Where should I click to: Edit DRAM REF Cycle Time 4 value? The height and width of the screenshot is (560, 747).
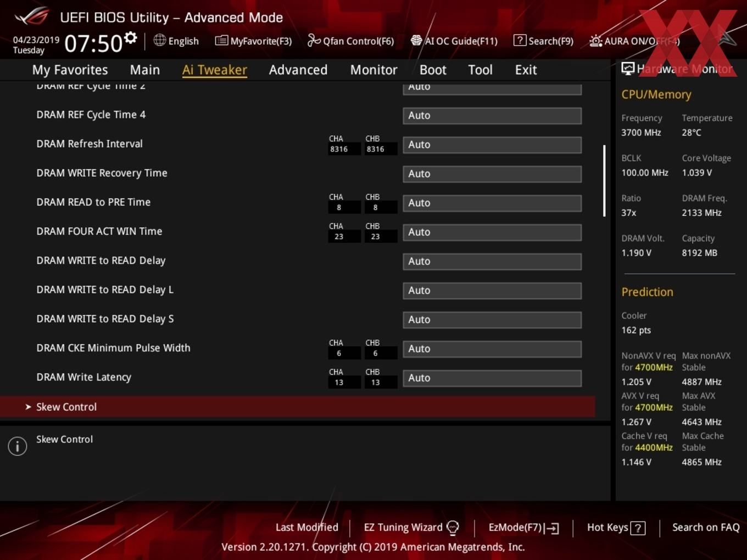pyautogui.click(x=492, y=116)
